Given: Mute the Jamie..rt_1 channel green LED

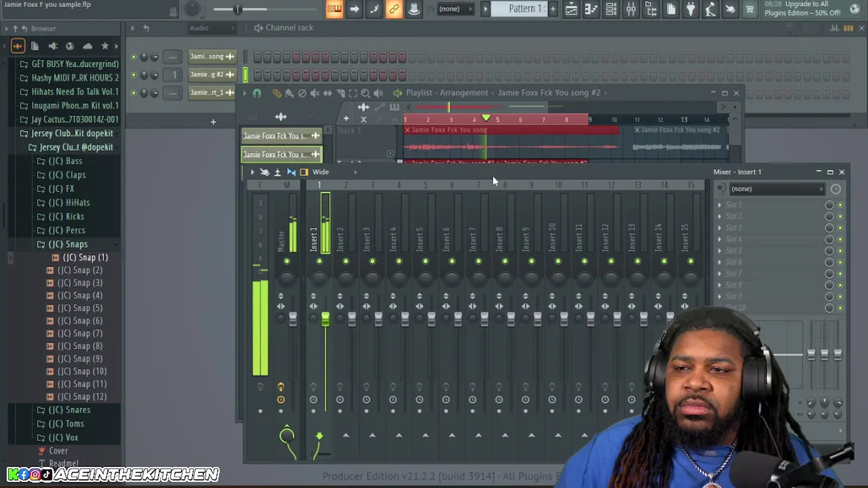Looking at the screenshot, I should point(134,93).
